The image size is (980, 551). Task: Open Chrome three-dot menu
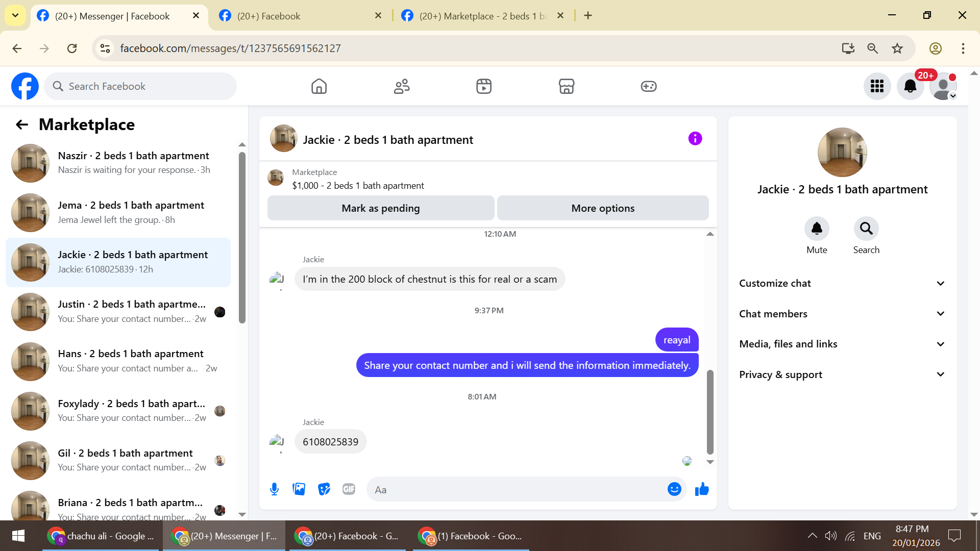[x=963, y=48]
